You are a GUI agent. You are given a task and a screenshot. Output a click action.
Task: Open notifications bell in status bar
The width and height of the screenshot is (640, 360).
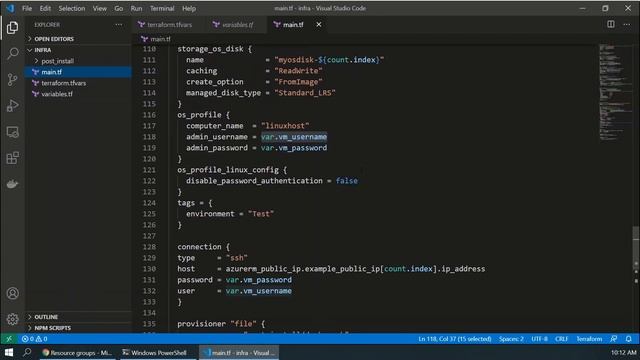tap(629, 339)
